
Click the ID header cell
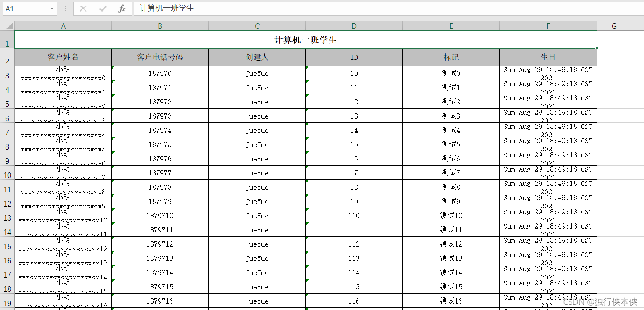point(354,57)
